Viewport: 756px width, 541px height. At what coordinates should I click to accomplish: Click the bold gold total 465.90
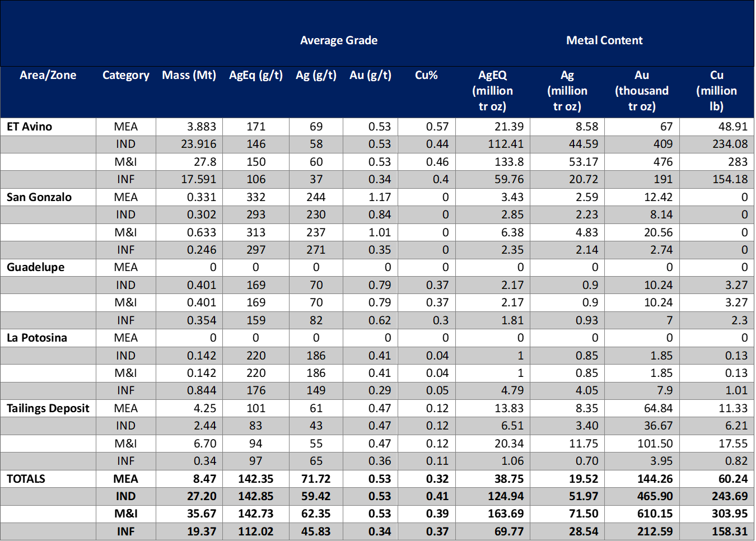tap(655, 496)
